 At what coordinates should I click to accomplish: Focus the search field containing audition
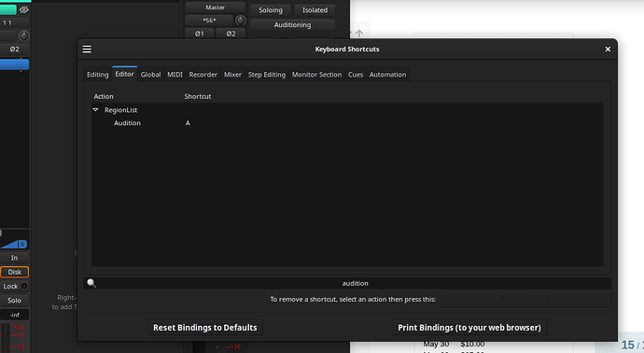[347, 283]
